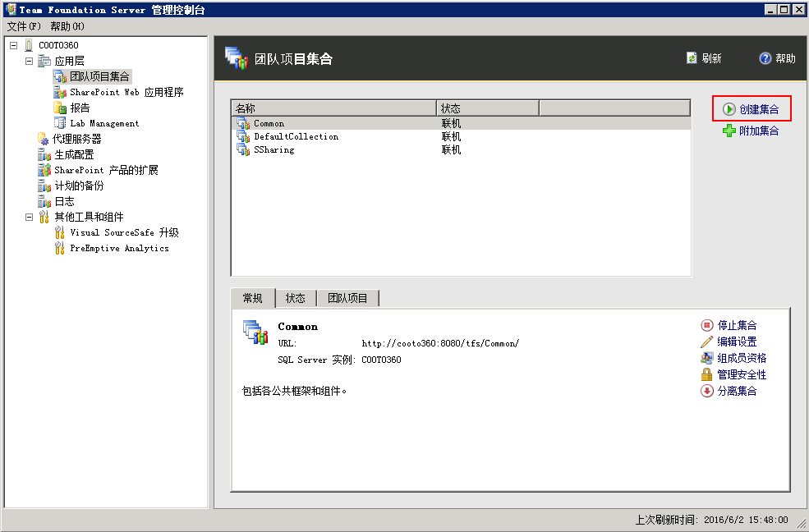
Task: Click the 分离集合 link
Action: click(737, 392)
